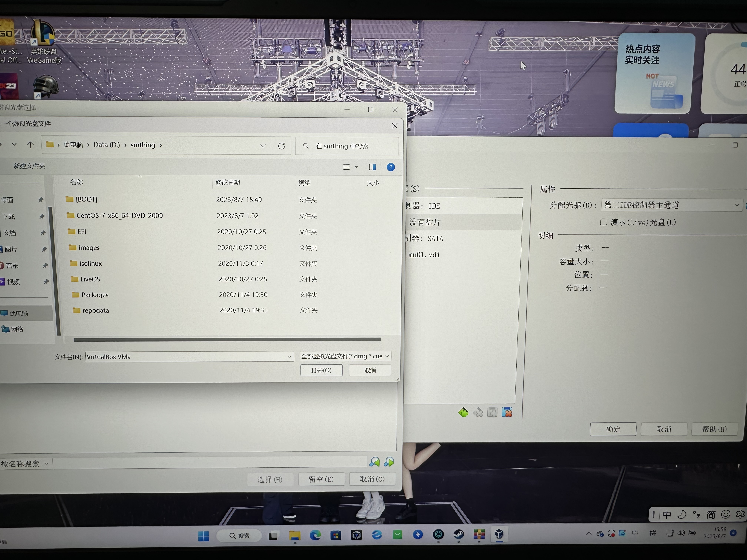
Task: Click the green add controller icon
Action: [463, 412]
